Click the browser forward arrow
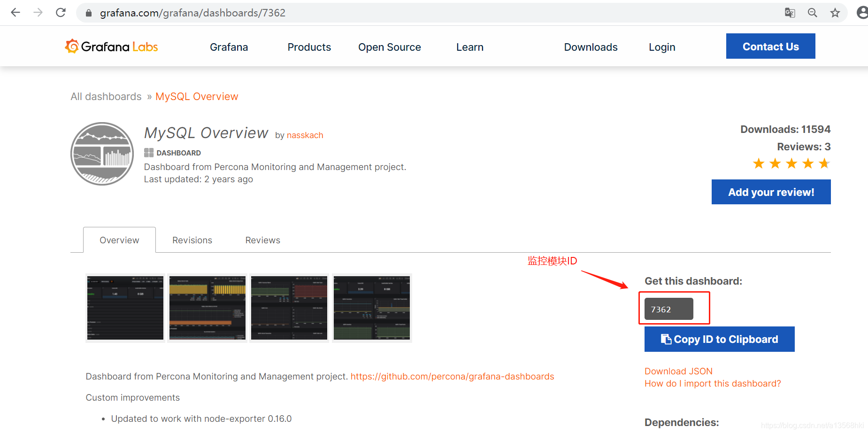Screen dimensions: 868x434 click(38, 13)
